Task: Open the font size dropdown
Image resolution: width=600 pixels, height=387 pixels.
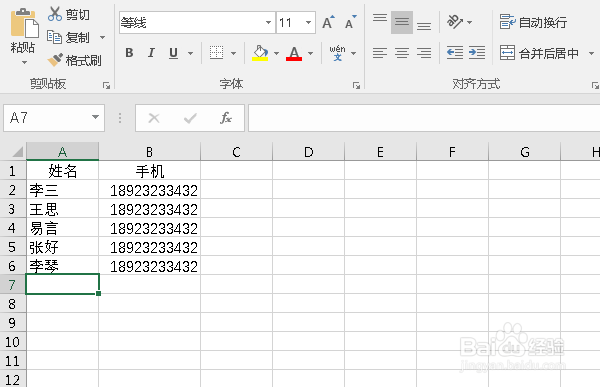Action: 308,23
